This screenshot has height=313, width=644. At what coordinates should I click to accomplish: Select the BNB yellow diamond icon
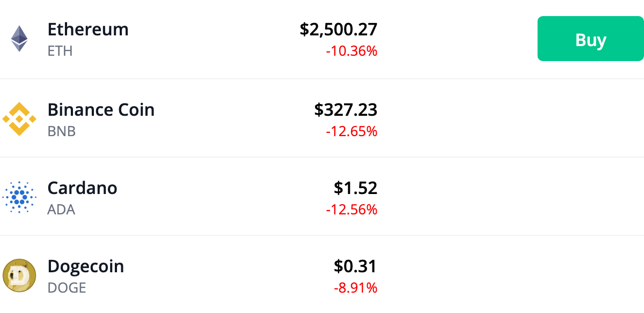pos(20,118)
